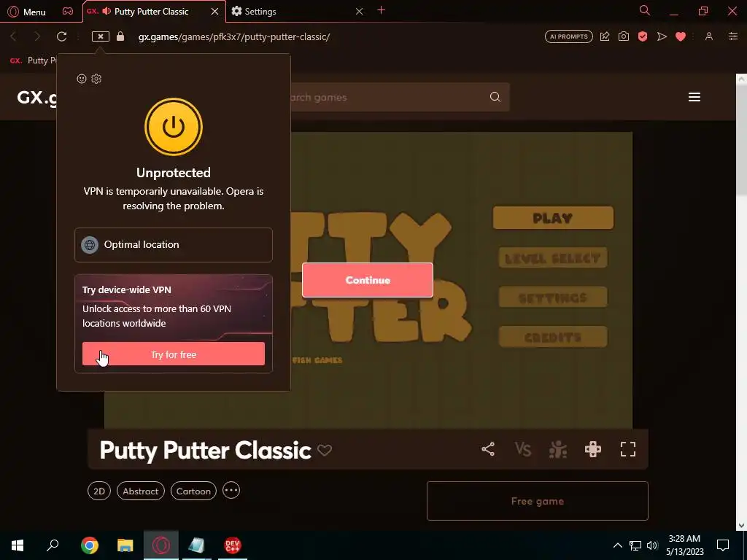Open the notification center

(723, 545)
